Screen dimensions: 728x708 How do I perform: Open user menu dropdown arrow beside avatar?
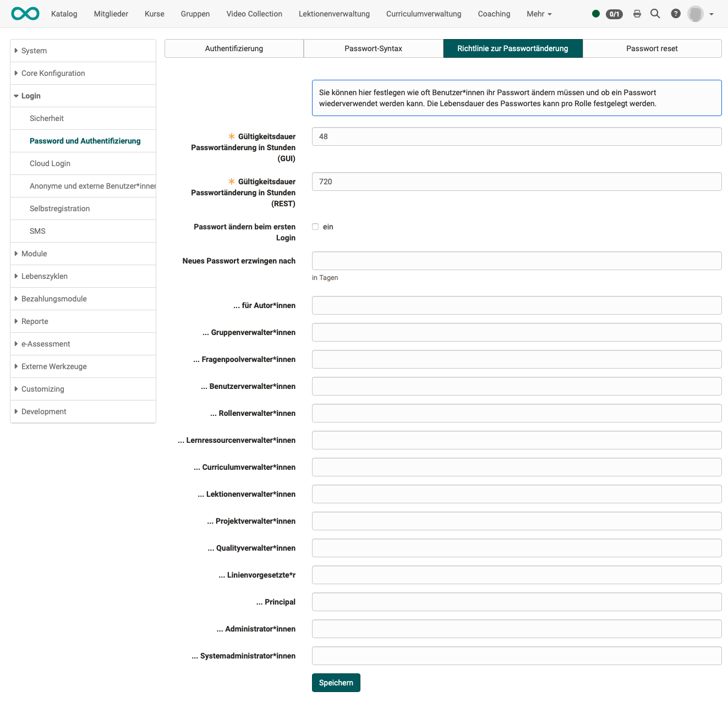(x=711, y=14)
